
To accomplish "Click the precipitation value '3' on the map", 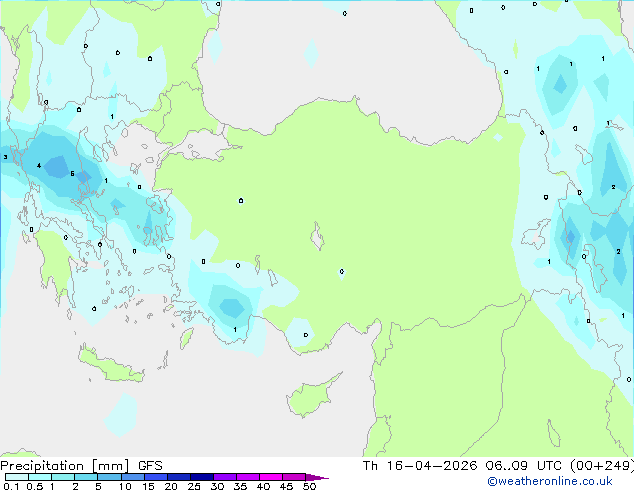I will pyautogui.click(x=5, y=157).
